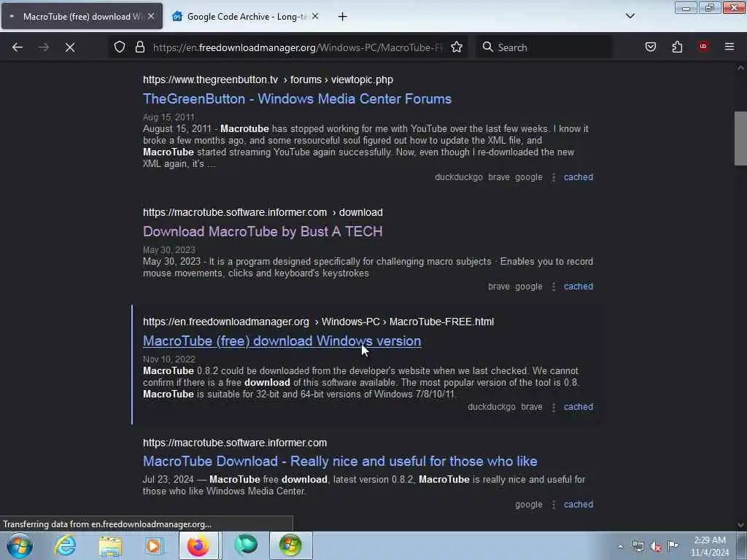Viewport: 747px width, 560px height.
Task: Open more options dots for freedownloadmanager result
Action: point(554,407)
